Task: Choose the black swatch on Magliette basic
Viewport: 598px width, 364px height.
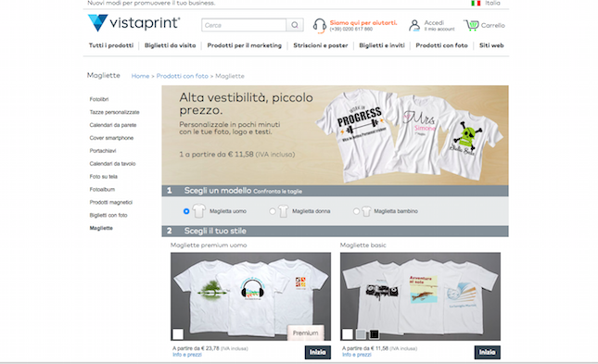Action: tap(375, 334)
